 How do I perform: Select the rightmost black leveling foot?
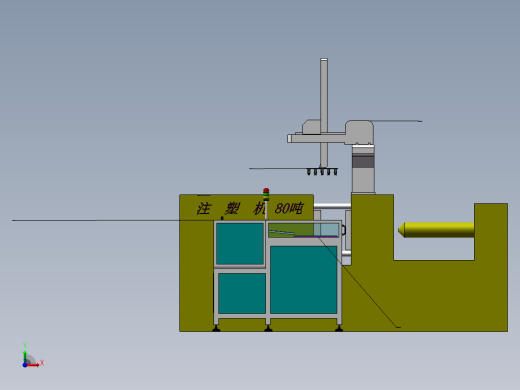[339, 329]
